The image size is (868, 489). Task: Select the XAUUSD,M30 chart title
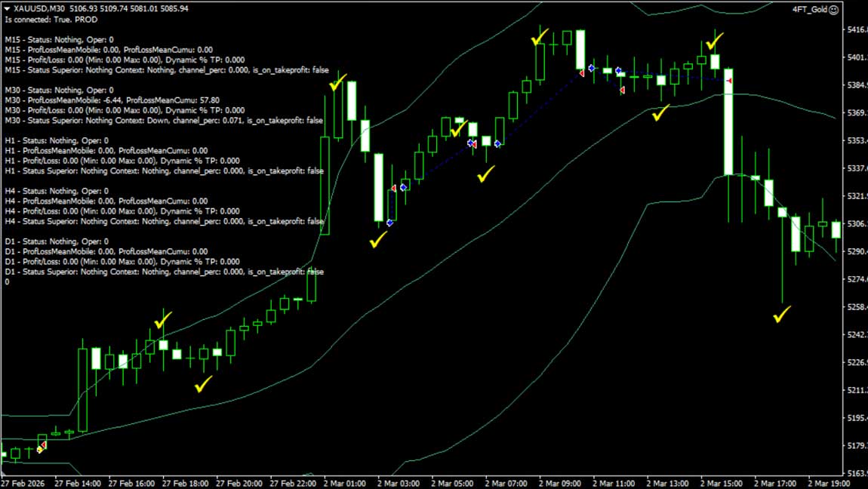(34, 8)
